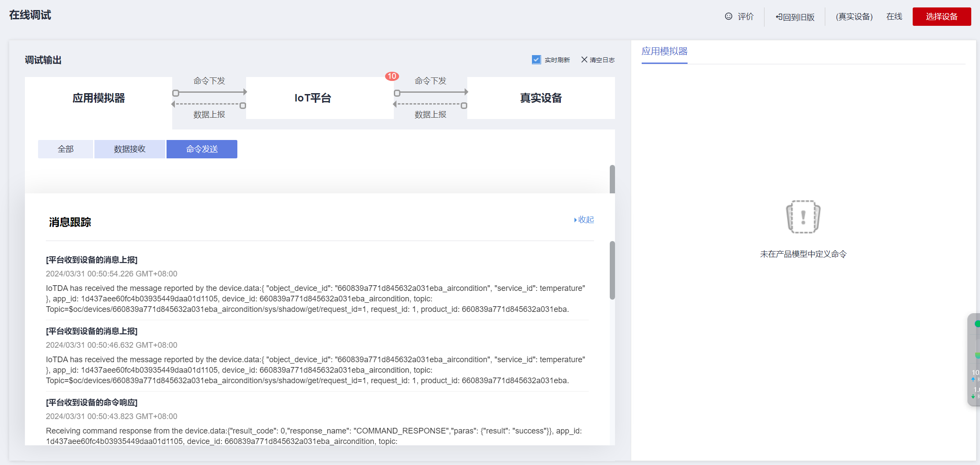Click the 实时刷新 label text

[557, 60]
